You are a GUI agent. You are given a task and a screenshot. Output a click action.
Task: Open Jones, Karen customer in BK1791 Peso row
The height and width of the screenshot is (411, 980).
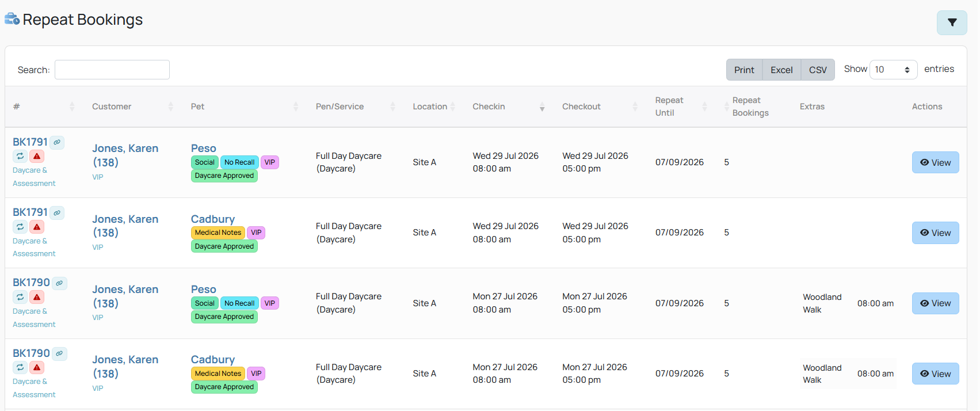tap(125, 155)
